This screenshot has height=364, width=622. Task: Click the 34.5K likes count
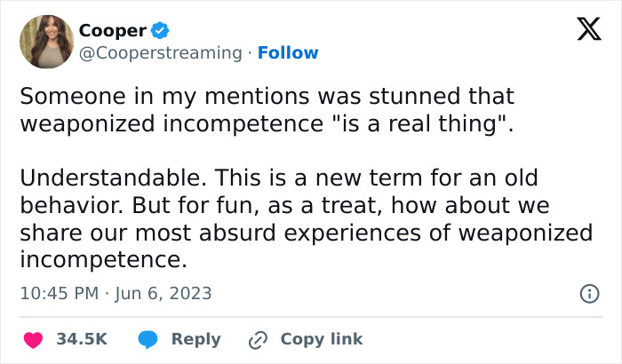82,339
